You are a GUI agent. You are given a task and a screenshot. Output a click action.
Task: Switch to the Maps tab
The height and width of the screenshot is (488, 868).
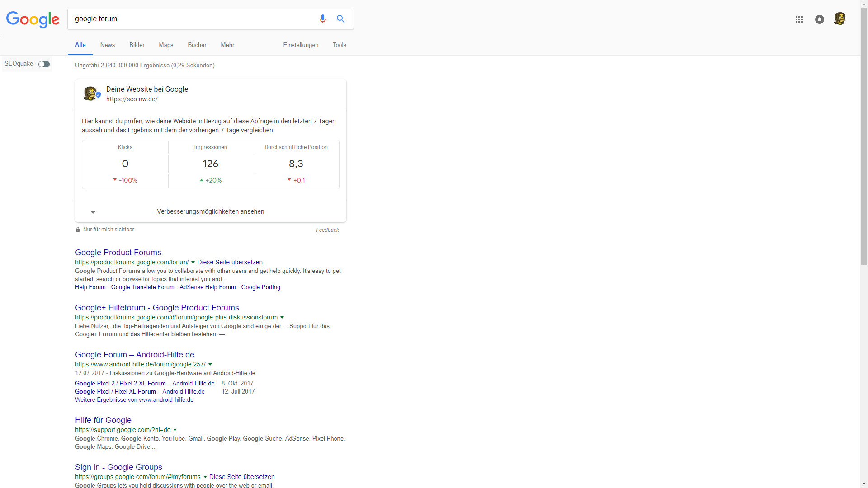coord(166,45)
